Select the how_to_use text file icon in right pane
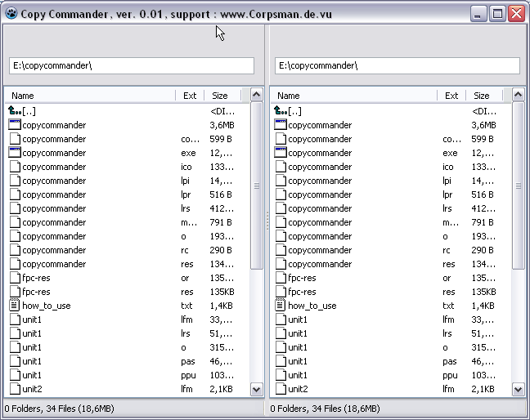The image size is (530, 420). coord(280,306)
